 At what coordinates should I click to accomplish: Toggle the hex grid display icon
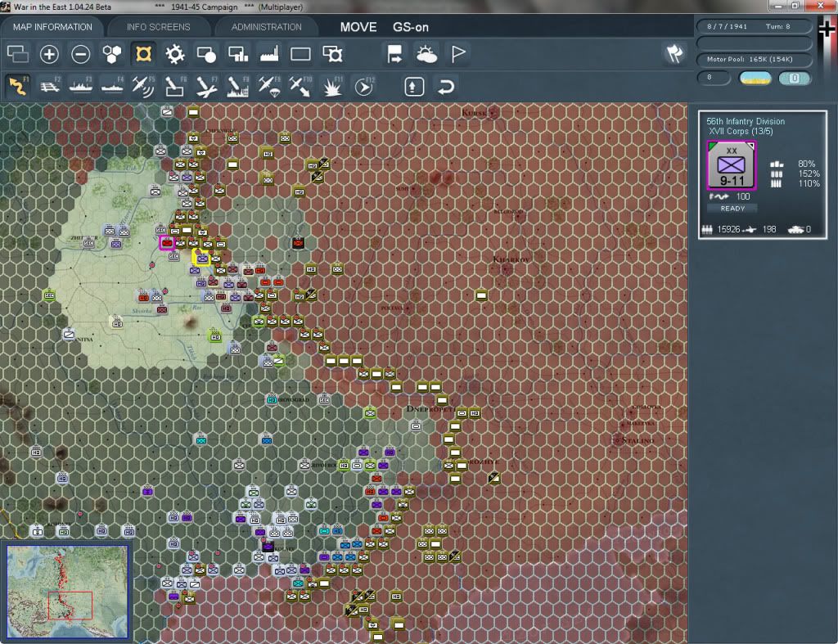111,54
